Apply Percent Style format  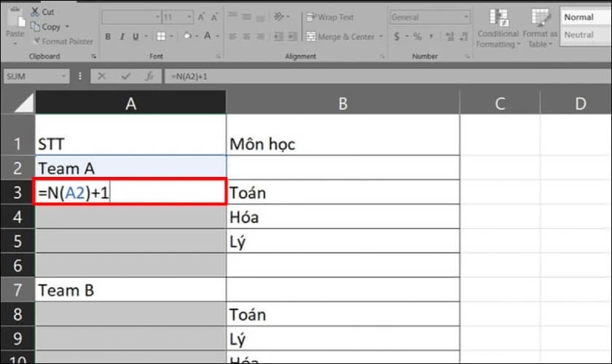tap(417, 36)
